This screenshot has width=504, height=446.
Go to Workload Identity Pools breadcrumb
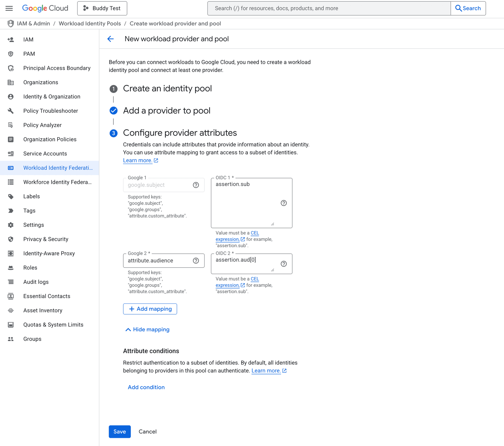(90, 24)
